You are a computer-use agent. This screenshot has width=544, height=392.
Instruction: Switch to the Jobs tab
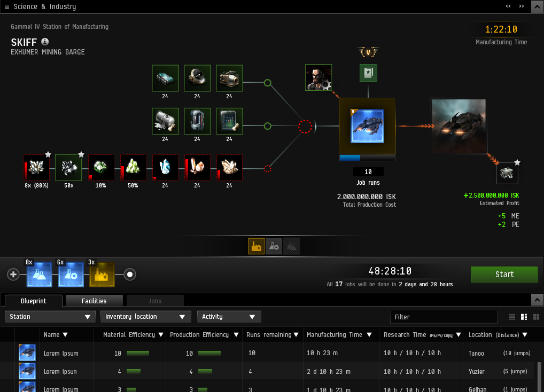[155, 301]
